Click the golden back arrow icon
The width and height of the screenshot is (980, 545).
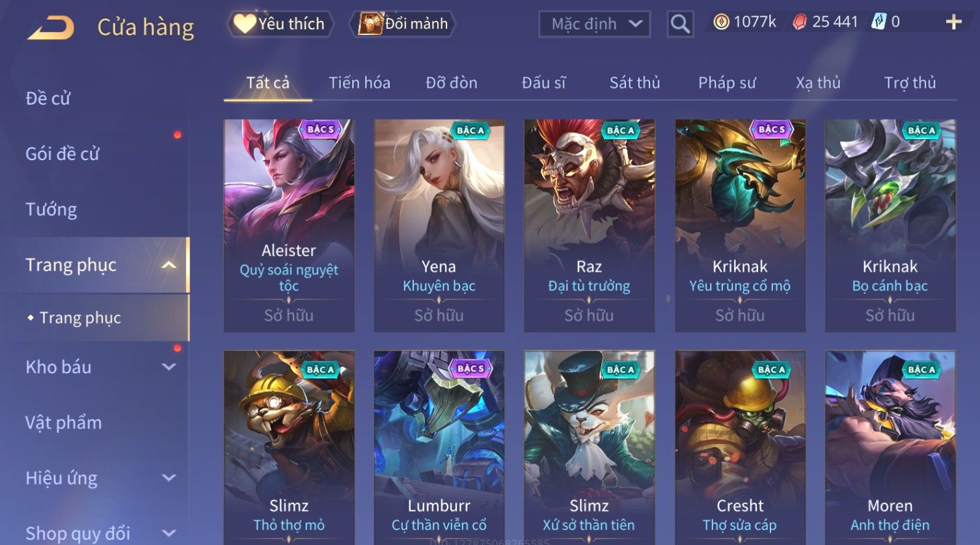point(51,28)
